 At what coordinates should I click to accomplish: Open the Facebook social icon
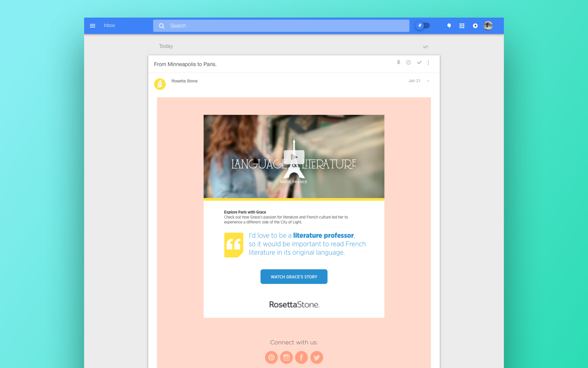click(x=302, y=357)
